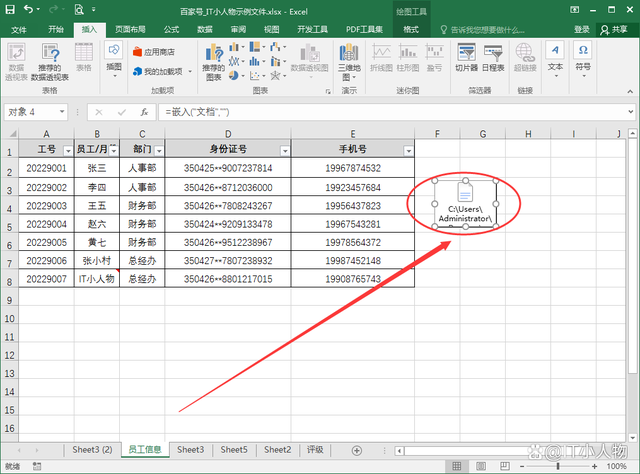Insert a Timeline (日程表)

click(493, 58)
